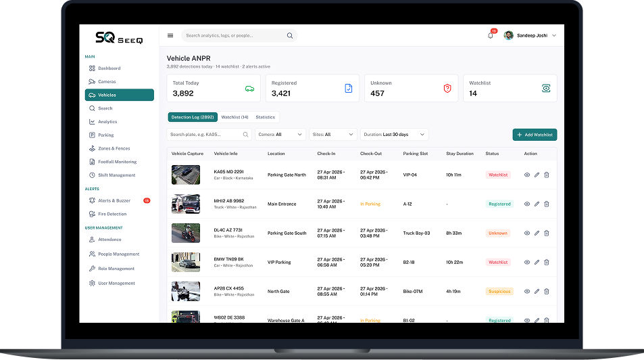This screenshot has width=644, height=360.
Task: Open the MH12 AB 9982 truck thumbnail
Action: (x=186, y=204)
